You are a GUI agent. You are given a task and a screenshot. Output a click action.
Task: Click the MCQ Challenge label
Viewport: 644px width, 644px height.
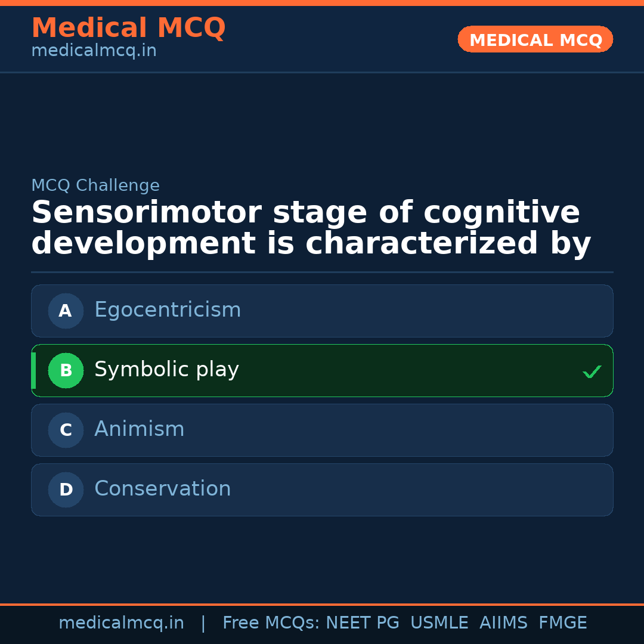coord(95,185)
